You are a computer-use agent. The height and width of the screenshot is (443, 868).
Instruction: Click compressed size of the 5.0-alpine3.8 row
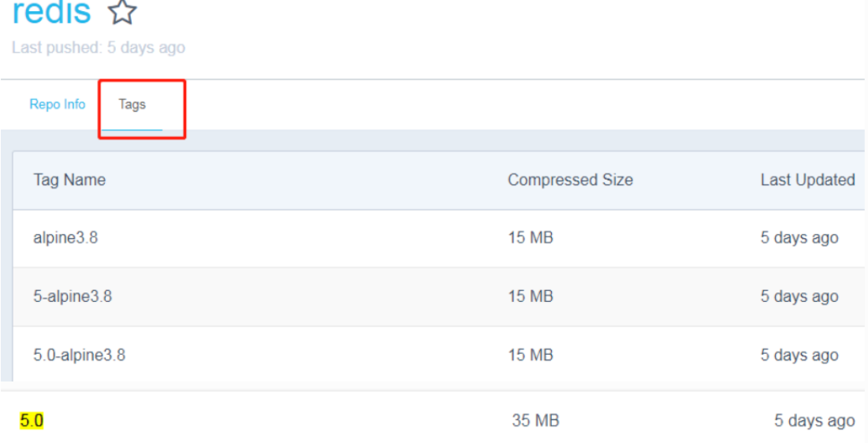pyautogui.click(x=531, y=355)
